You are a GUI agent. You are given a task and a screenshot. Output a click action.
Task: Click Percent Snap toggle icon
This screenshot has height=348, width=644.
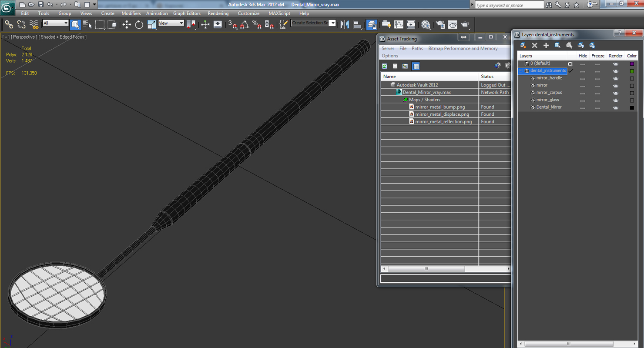click(257, 25)
